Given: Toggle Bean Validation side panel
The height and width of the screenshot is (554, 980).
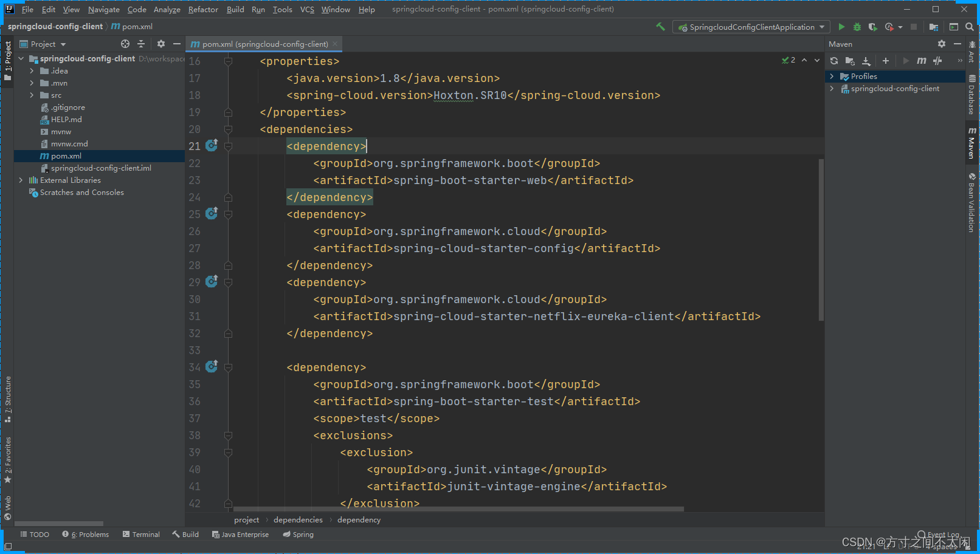Looking at the screenshot, I should (x=972, y=202).
